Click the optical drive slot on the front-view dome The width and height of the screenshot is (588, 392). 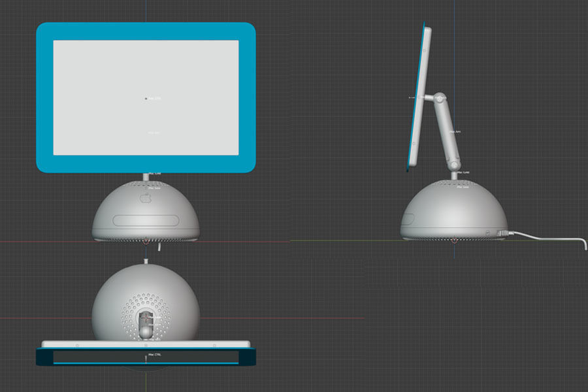[x=146, y=221]
